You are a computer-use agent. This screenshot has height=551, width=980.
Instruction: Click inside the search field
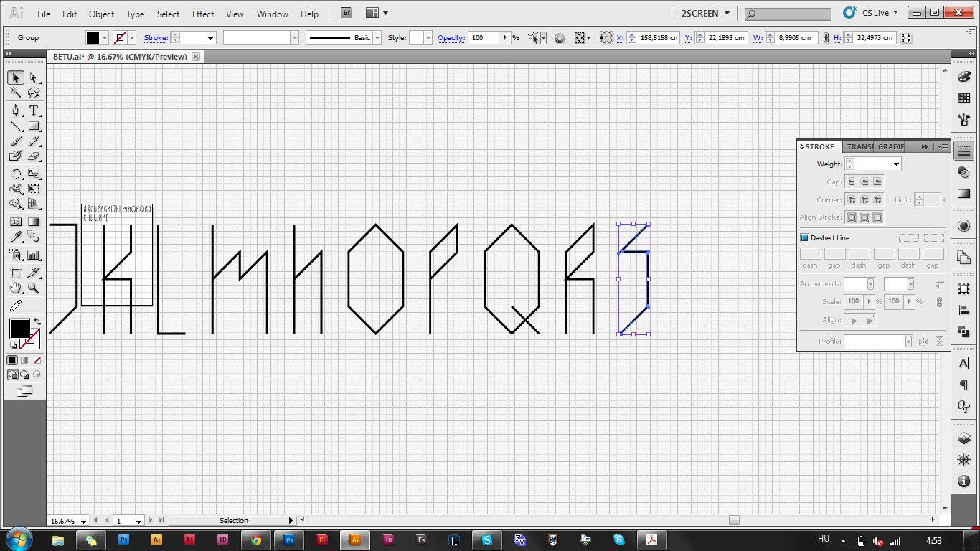click(787, 13)
